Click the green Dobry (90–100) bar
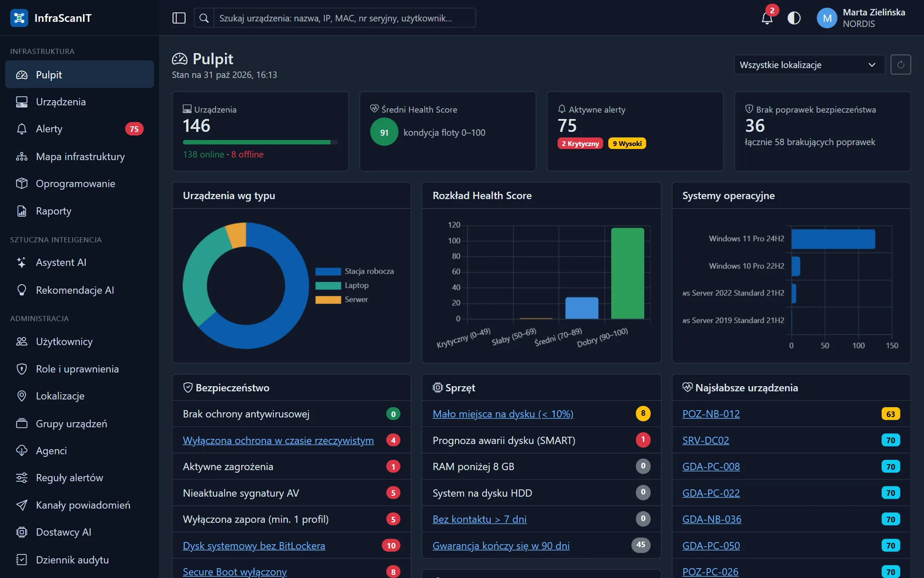Viewport: 924px width, 578px height. [x=628, y=273]
